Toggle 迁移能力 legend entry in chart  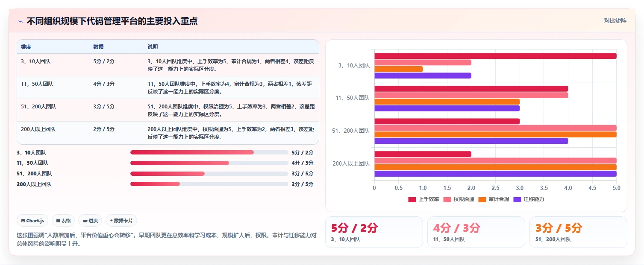point(529,199)
